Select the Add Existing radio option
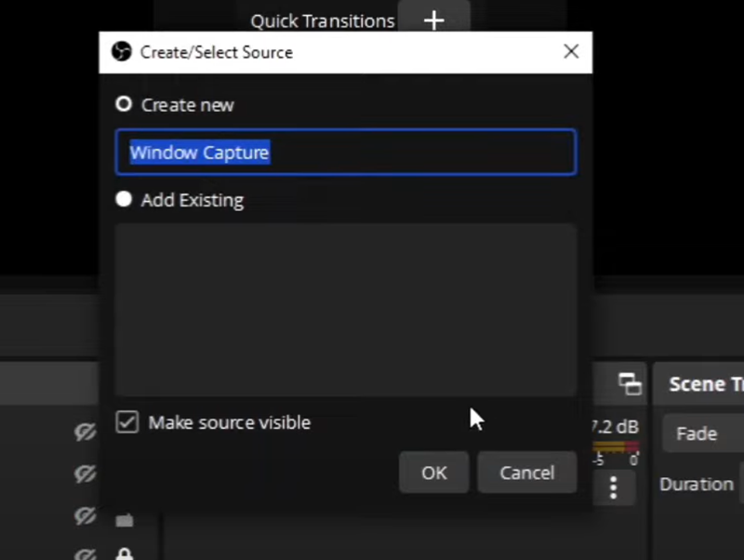Image resolution: width=744 pixels, height=560 pixels. tap(124, 199)
